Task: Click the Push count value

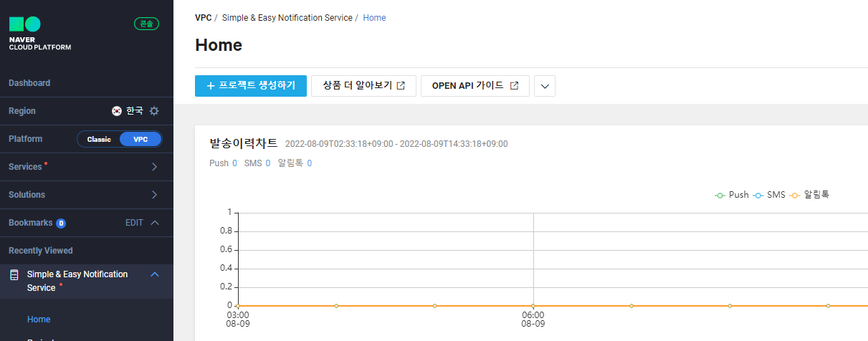Action: 234,163
